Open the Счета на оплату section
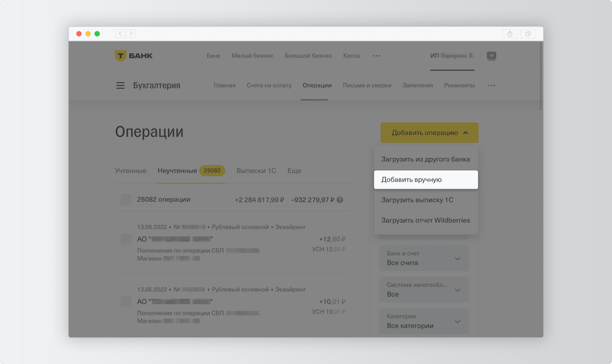Viewport: 612px width, 364px height. [269, 85]
